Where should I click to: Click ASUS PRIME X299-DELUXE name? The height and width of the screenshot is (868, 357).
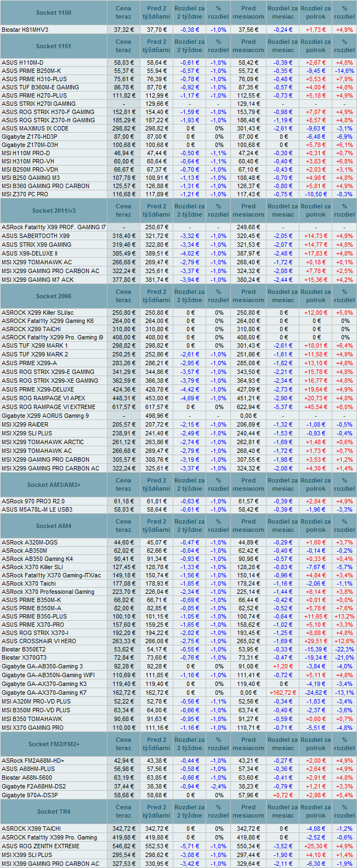(38, 389)
